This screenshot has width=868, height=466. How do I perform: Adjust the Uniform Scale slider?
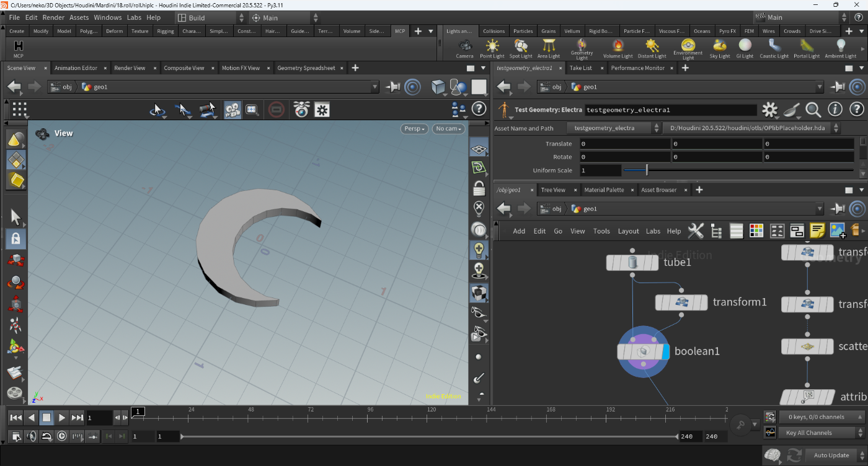738,170
